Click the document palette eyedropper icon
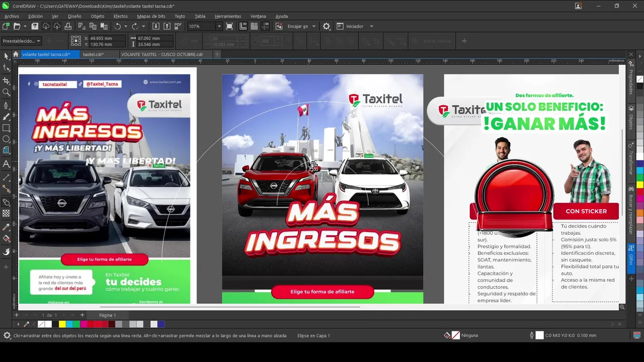 (27, 324)
